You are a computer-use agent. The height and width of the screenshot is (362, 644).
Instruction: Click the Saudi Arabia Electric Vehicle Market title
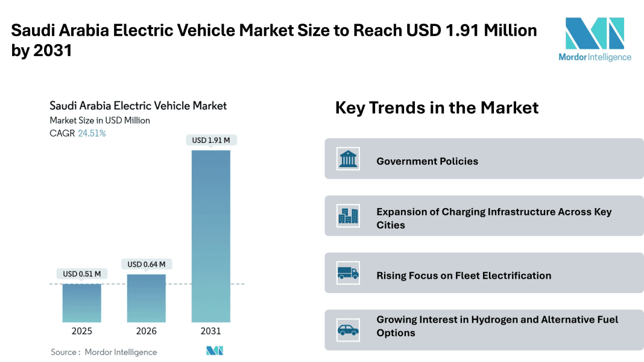(138, 106)
